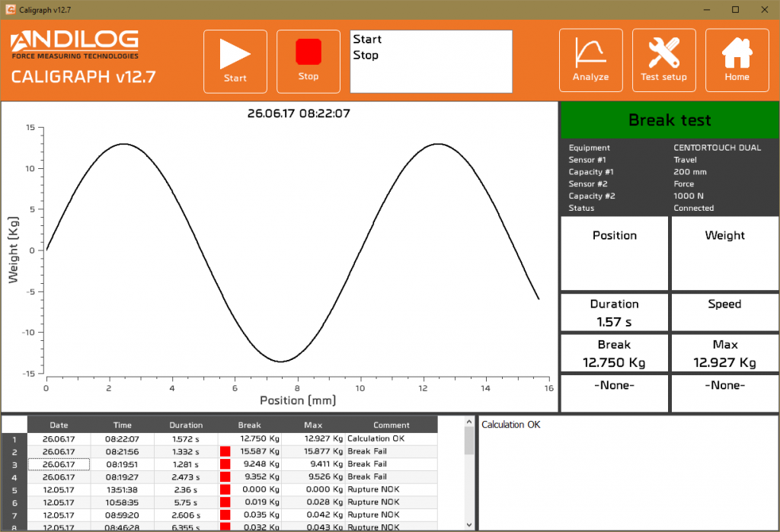Screen dimensions: 780x532
Task: Select the Start/Stop sequence text box
Action: pos(430,61)
